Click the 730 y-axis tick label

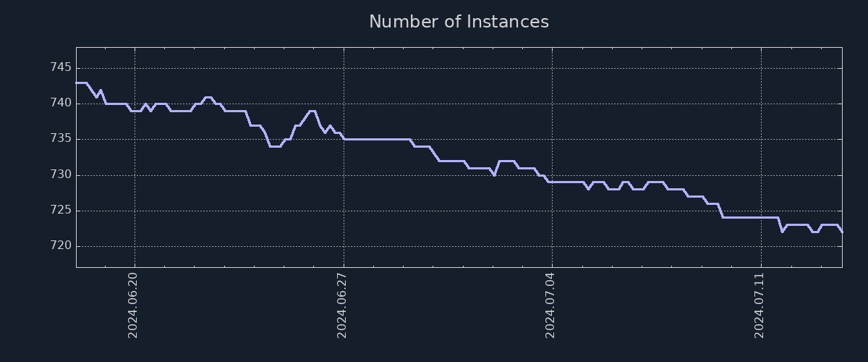pyautogui.click(x=61, y=175)
